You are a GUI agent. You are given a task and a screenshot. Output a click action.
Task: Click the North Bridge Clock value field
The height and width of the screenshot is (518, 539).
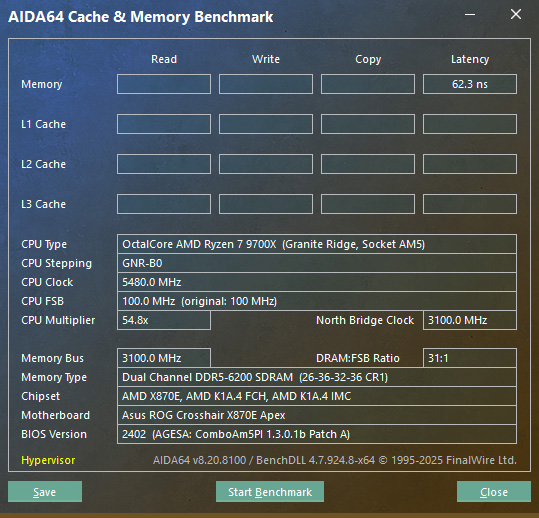470,320
